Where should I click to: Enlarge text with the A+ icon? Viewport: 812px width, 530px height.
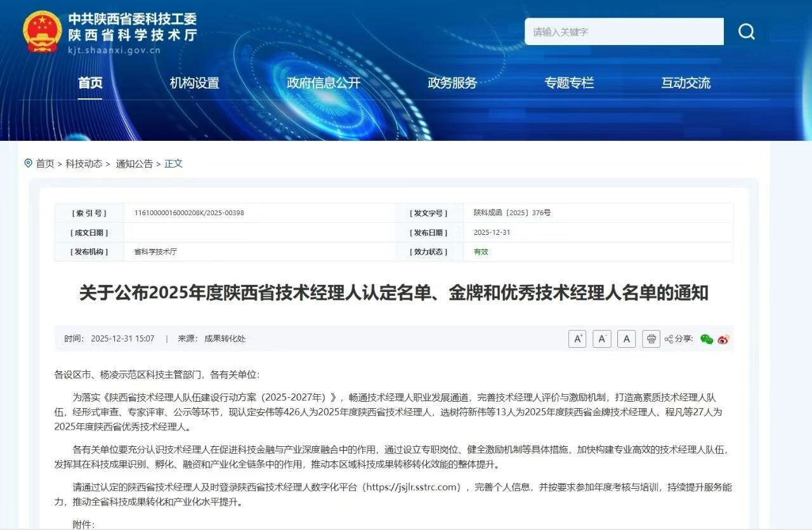coord(577,338)
